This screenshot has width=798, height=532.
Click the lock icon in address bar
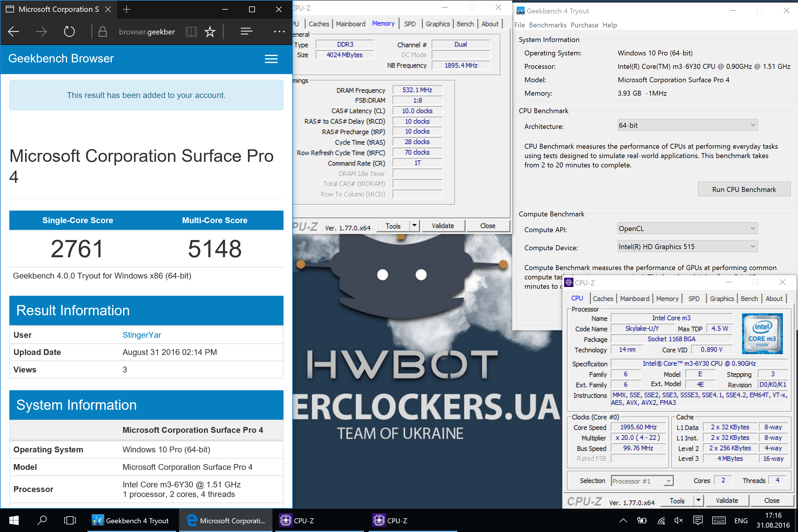(102, 32)
